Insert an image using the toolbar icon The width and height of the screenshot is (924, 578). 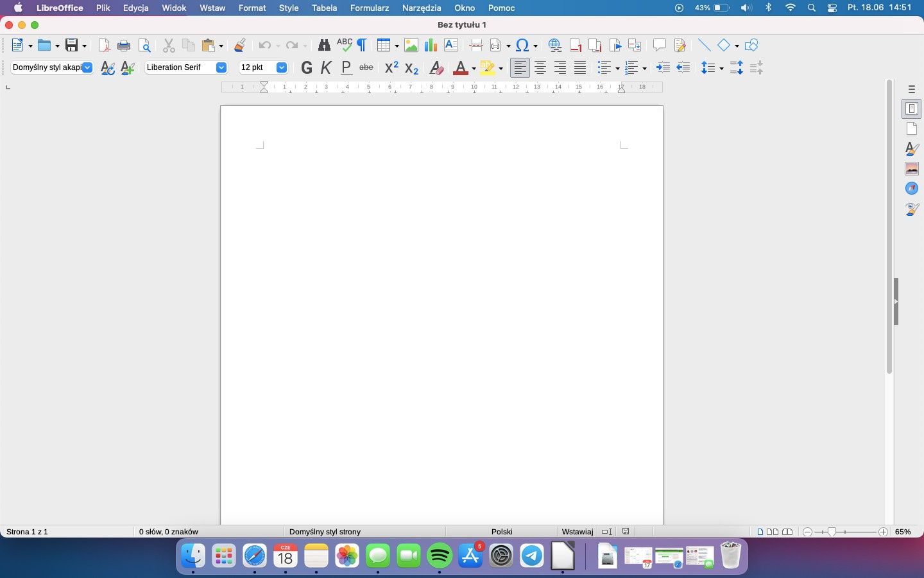[x=411, y=45]
